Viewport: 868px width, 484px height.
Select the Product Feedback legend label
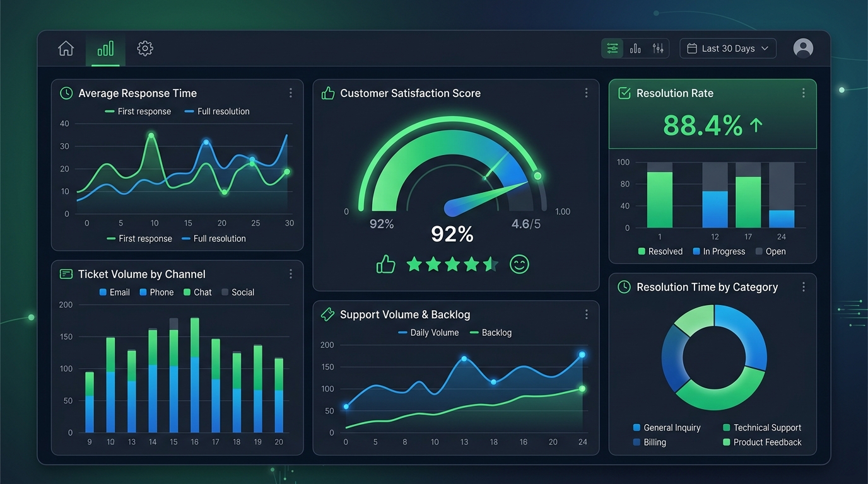tap(767, 442)
